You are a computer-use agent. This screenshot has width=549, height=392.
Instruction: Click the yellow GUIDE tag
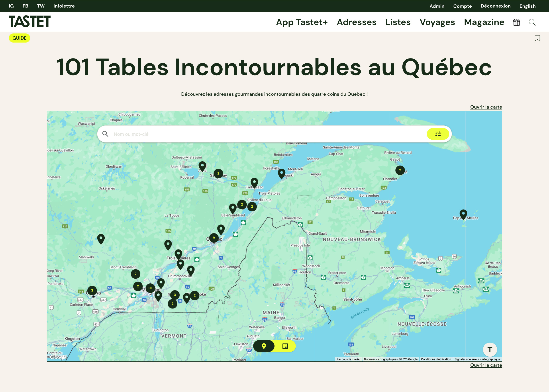[x=20, y=38]
